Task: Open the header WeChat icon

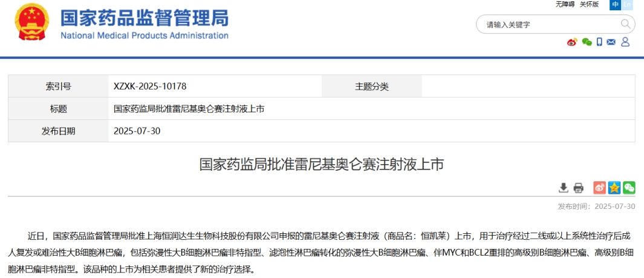Action: tap(587, 42)
